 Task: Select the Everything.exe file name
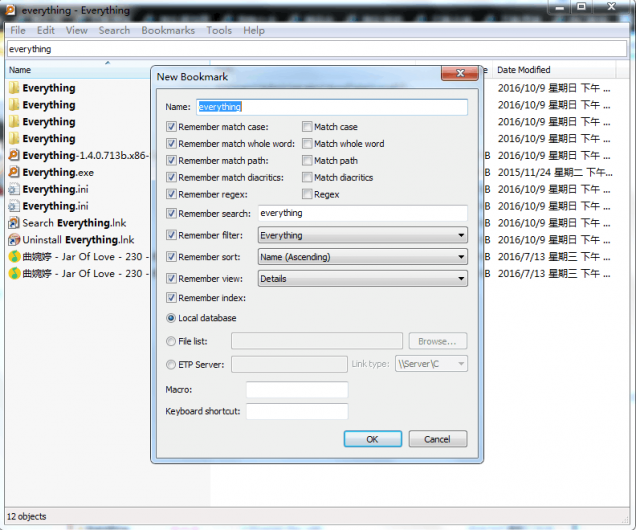click(x=58, y=172)
